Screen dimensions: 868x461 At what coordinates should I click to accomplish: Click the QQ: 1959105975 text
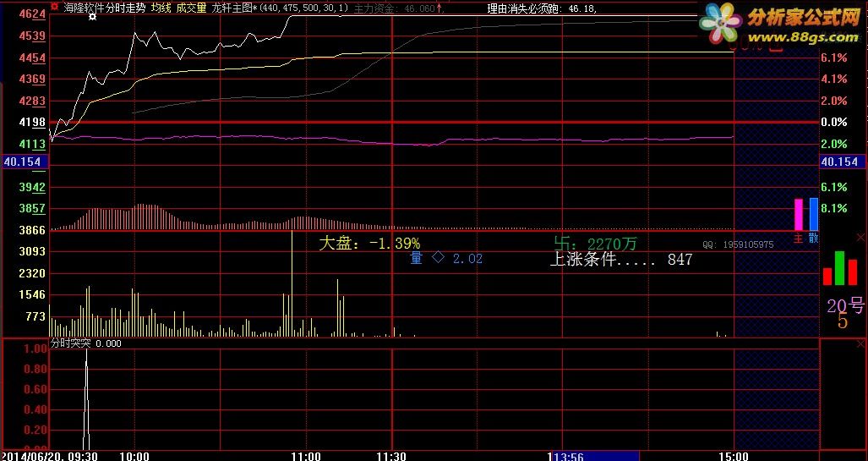738,244
